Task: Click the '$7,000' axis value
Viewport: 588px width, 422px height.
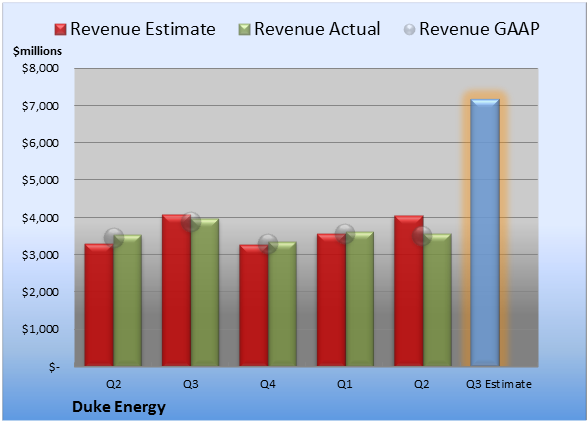Action: (x=40, y=106)
